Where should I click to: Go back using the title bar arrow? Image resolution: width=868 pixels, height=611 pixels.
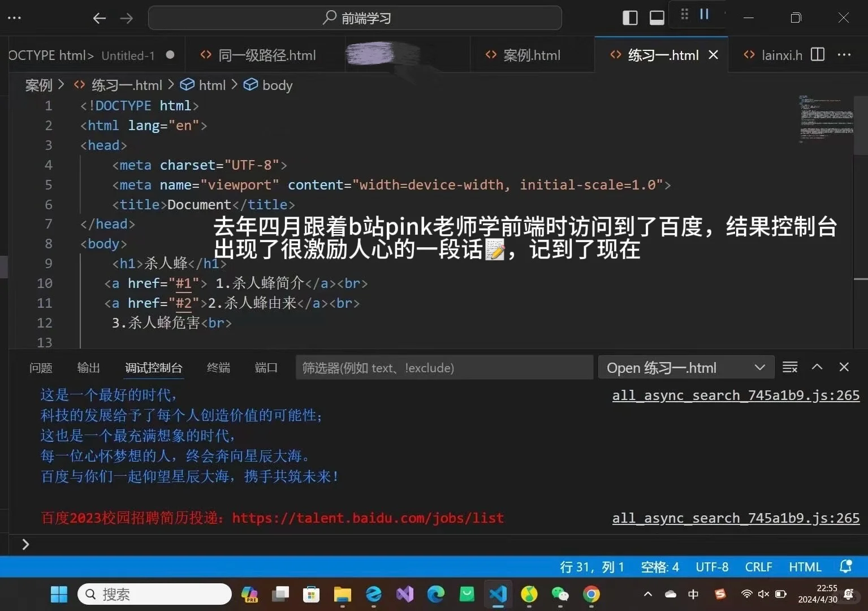(x=100, y=18)
